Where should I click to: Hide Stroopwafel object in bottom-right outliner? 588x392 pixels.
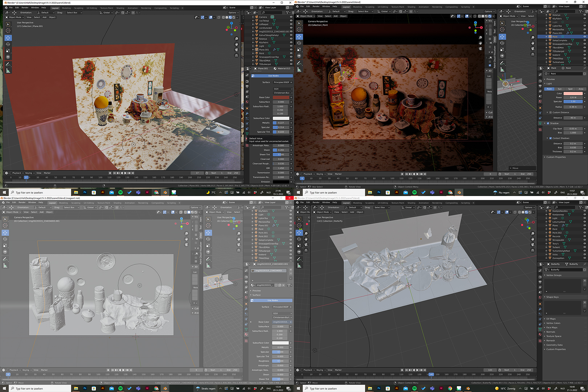click(x=584, y=240)
